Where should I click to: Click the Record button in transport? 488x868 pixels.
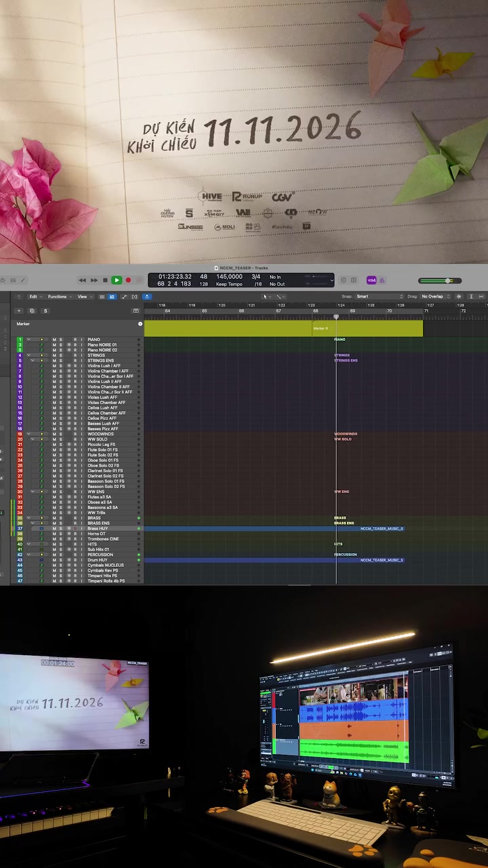128,280
